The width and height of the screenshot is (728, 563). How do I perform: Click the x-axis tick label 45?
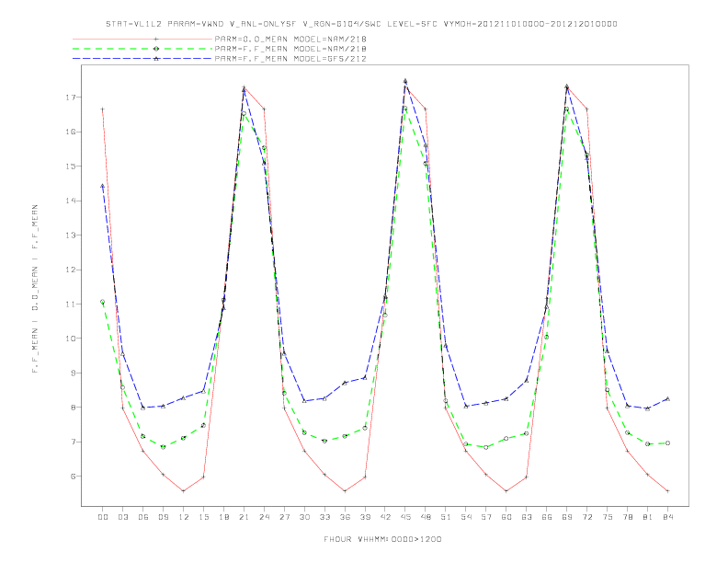point(405,517)
